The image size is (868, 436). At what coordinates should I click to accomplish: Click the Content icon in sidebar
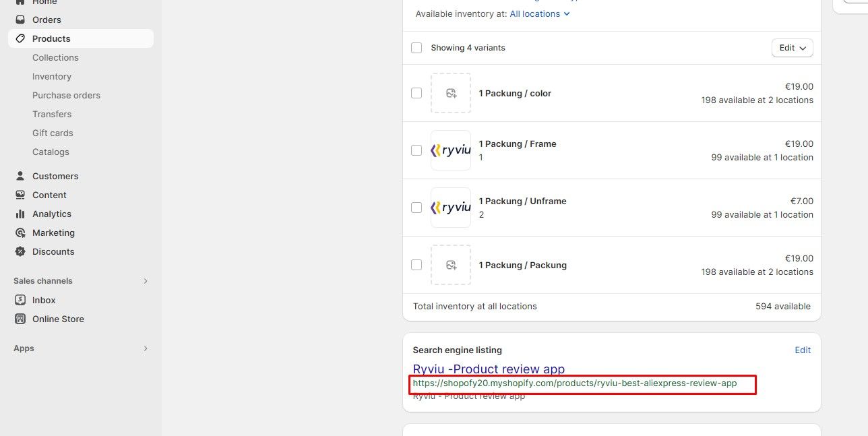[20, 195]
